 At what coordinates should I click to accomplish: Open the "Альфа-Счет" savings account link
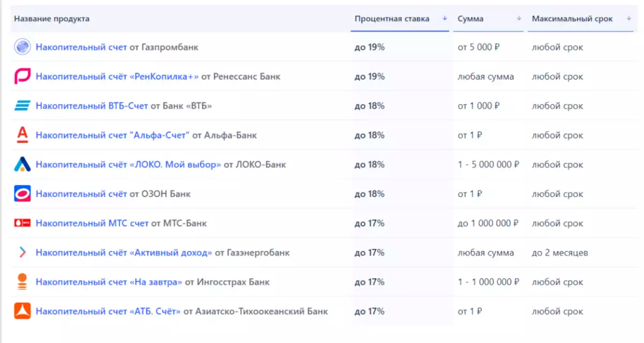[x=113, y=135]
